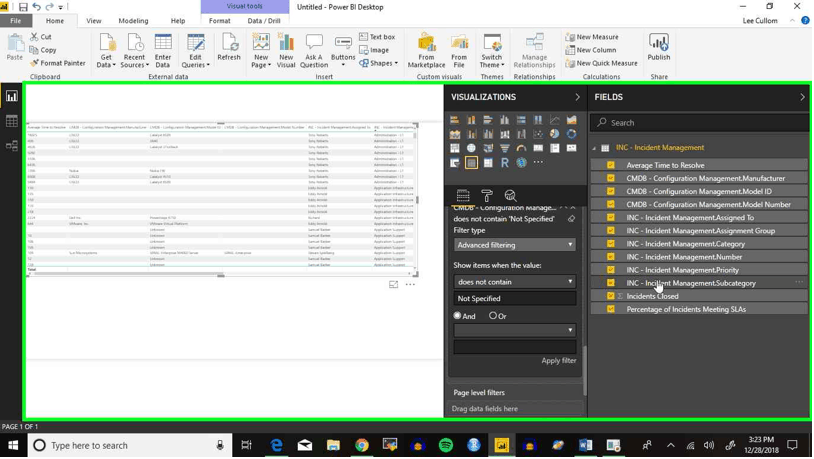Click Publish in the Share group

point(659,48)
